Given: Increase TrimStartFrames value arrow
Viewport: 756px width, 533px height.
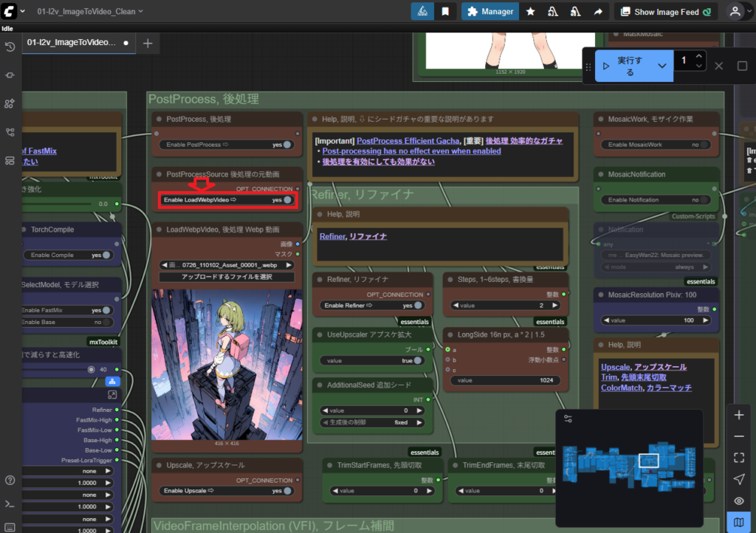Looking at the screenshot, I should 429,491.
